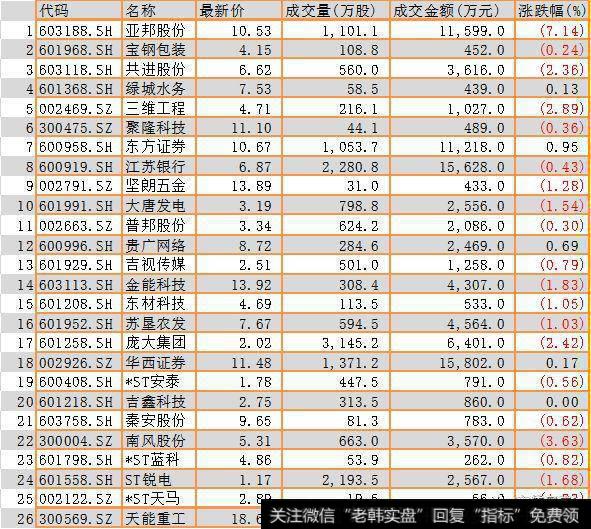Click stock code 601558.SH

pos(76,480)
